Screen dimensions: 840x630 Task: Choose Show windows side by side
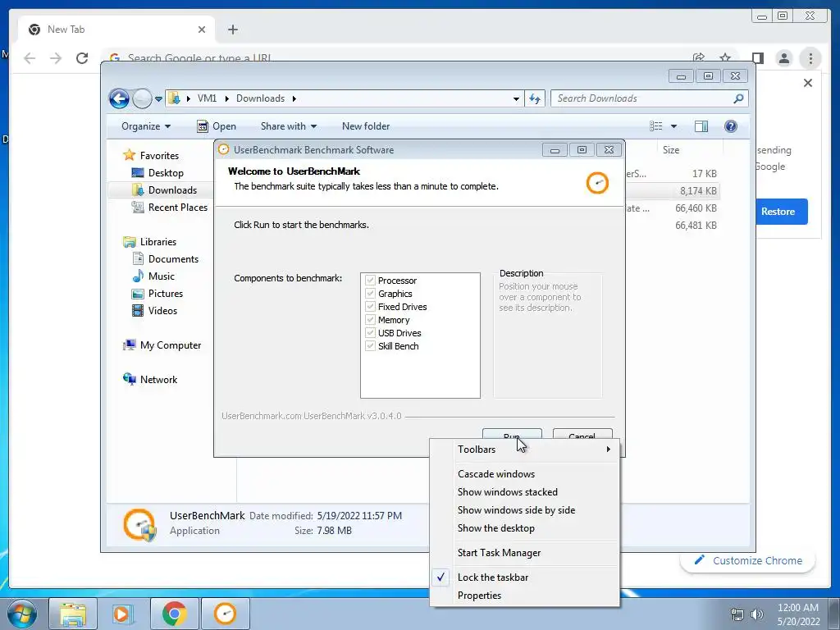(525, 510)
